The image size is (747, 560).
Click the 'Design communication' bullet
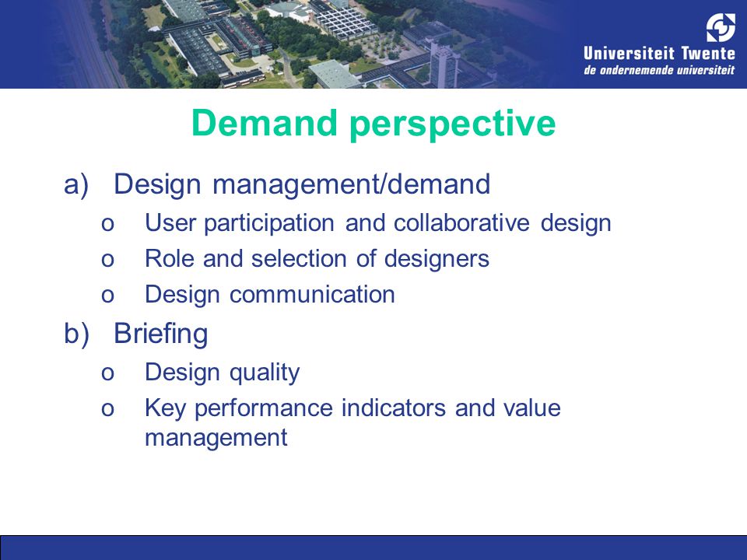pyautogui.click(x=270, y=294)
